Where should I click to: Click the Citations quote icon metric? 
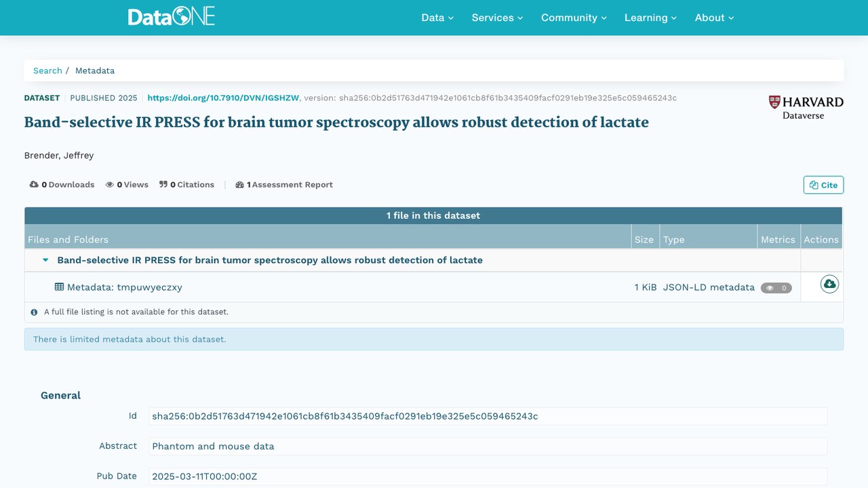tap(163, 184)
